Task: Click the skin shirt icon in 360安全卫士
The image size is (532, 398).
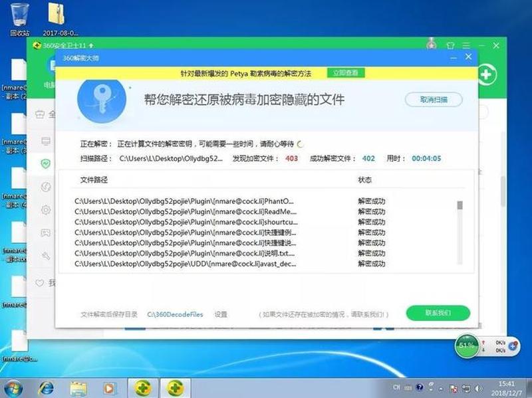Action: click(x=450, y=45)
